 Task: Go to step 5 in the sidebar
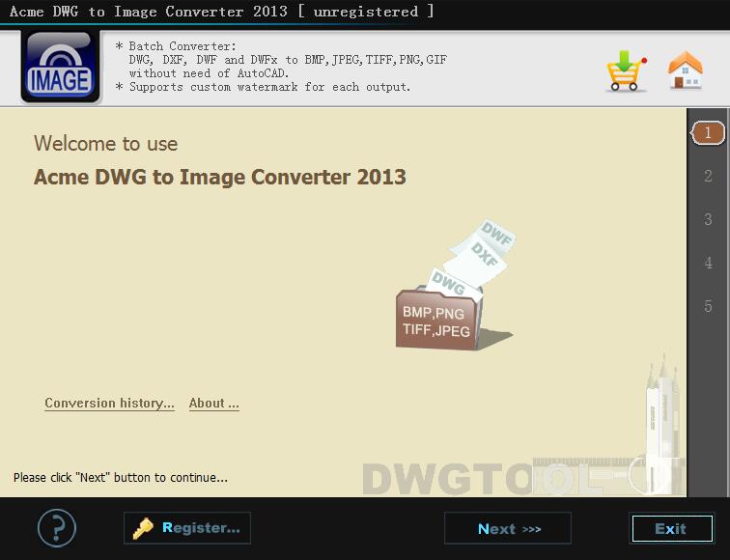coord(708,306)
